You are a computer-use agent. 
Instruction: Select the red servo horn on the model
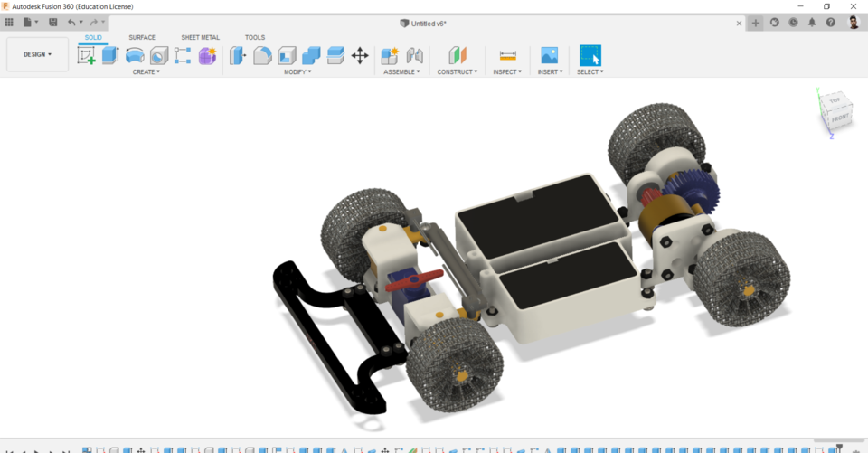[415, 280]
